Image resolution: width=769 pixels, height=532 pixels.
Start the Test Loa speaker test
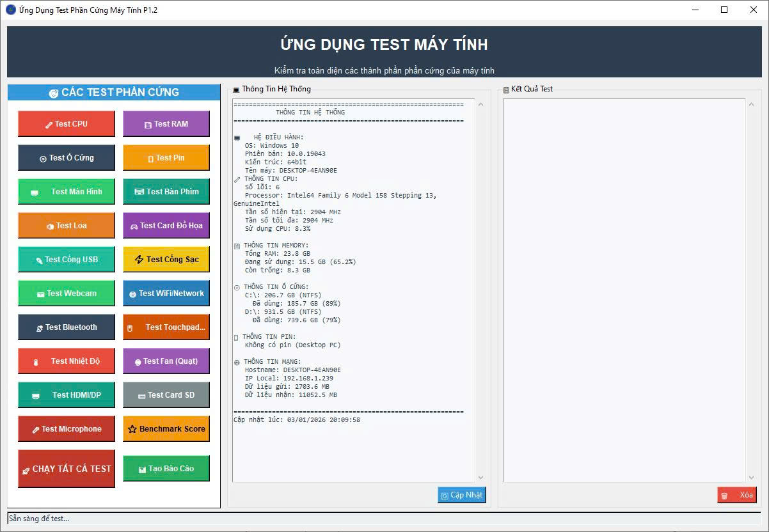click(67, 226)
